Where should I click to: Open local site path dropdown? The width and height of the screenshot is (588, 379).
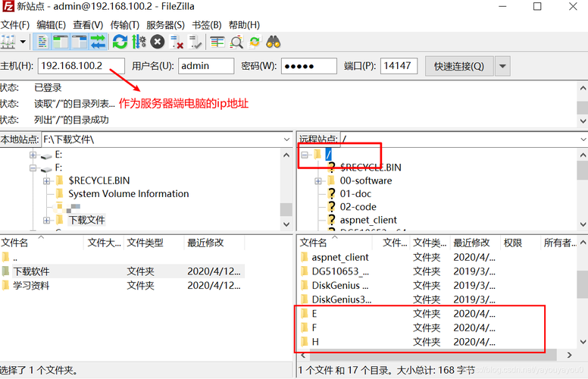click(286, 139)
